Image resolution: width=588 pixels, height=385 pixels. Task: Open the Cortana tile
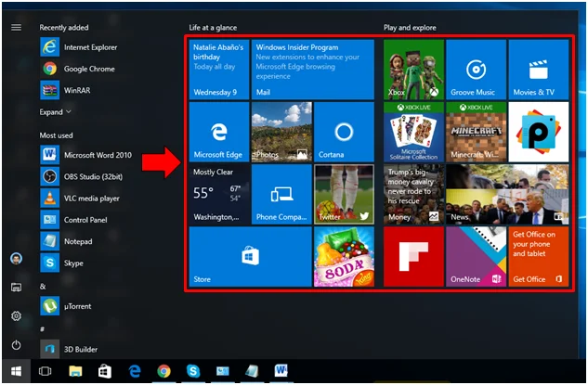tap(344, 132)
